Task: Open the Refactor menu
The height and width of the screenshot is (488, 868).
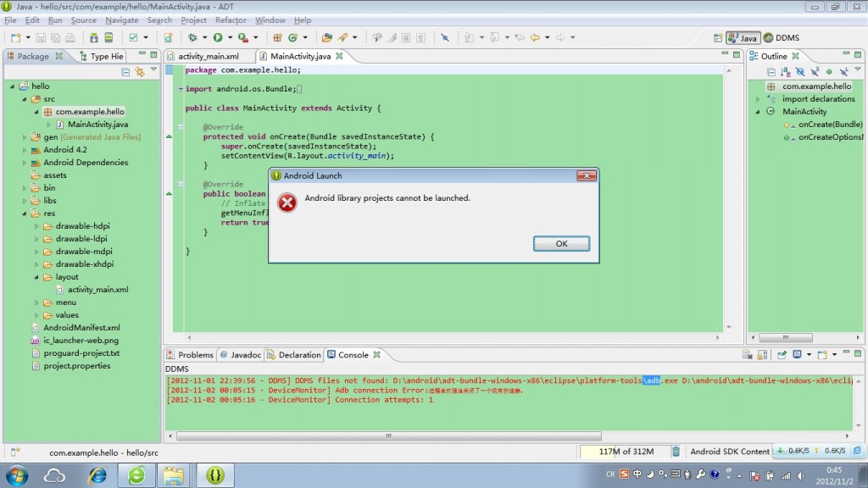Action: click(x=231, y=20)
